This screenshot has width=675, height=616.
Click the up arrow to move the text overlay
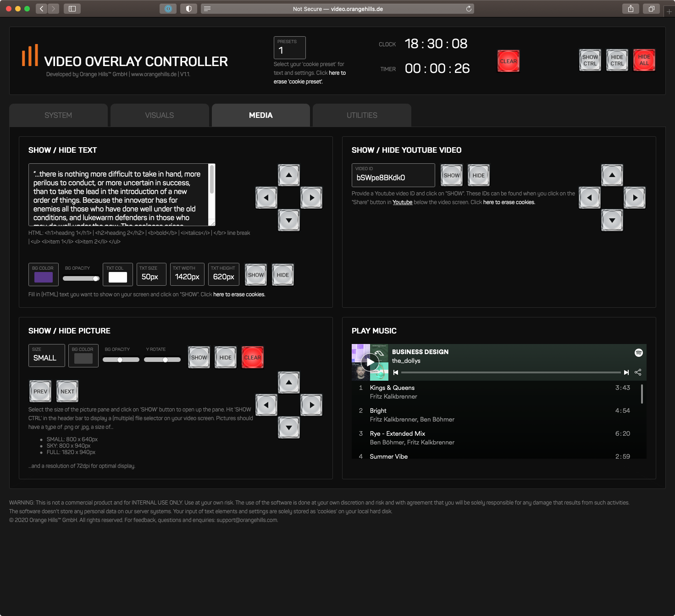289,175
